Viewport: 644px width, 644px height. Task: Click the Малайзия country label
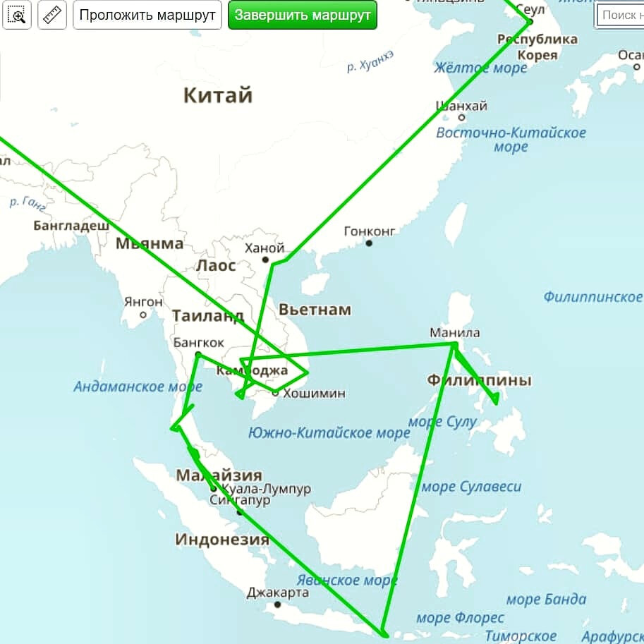click(x=219, y=475)
